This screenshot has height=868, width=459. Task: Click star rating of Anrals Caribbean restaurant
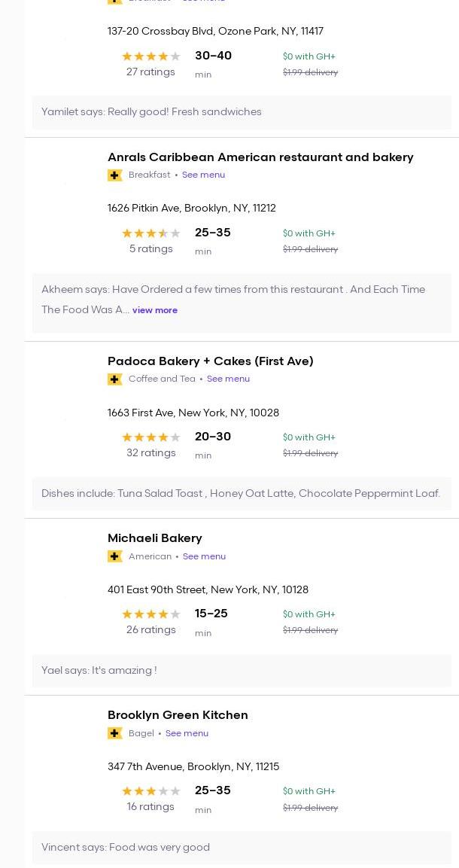[x=150, y=233]
